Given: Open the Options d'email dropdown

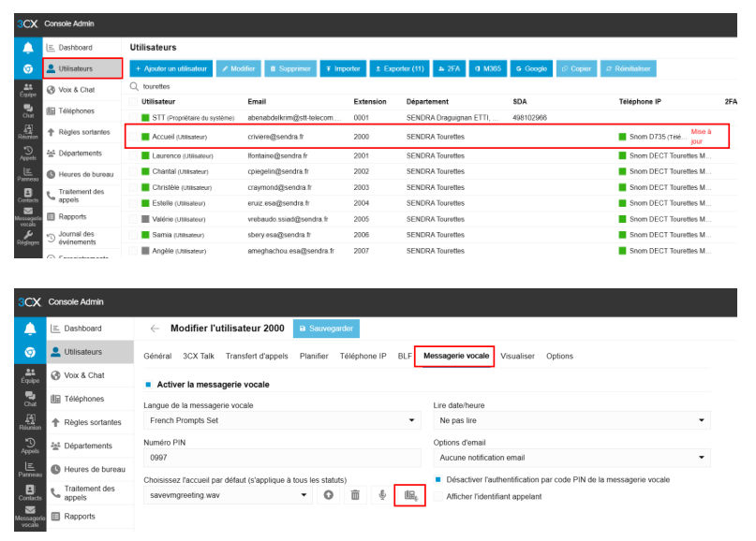Looking at the screenshot, I should coord(571,458).
